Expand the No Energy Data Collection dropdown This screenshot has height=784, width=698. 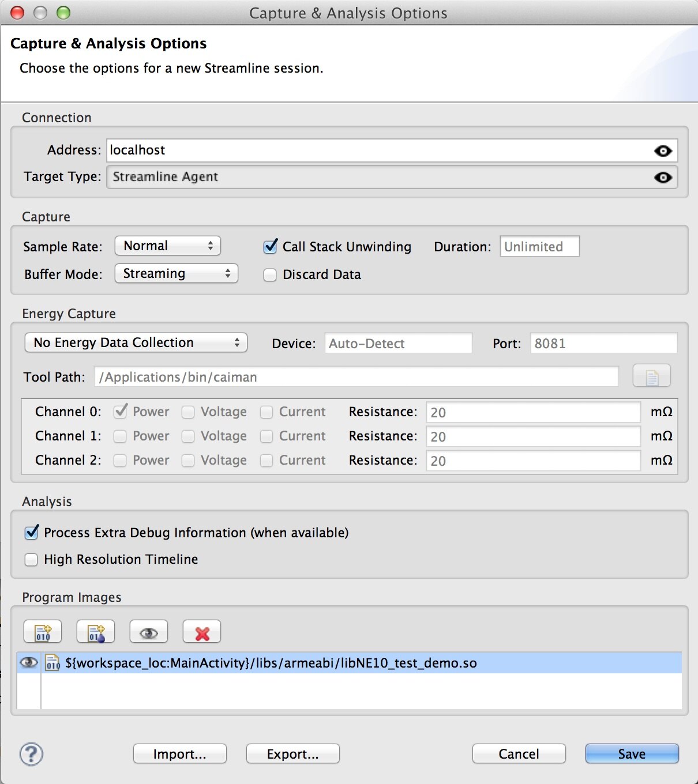tap(136, 343)
